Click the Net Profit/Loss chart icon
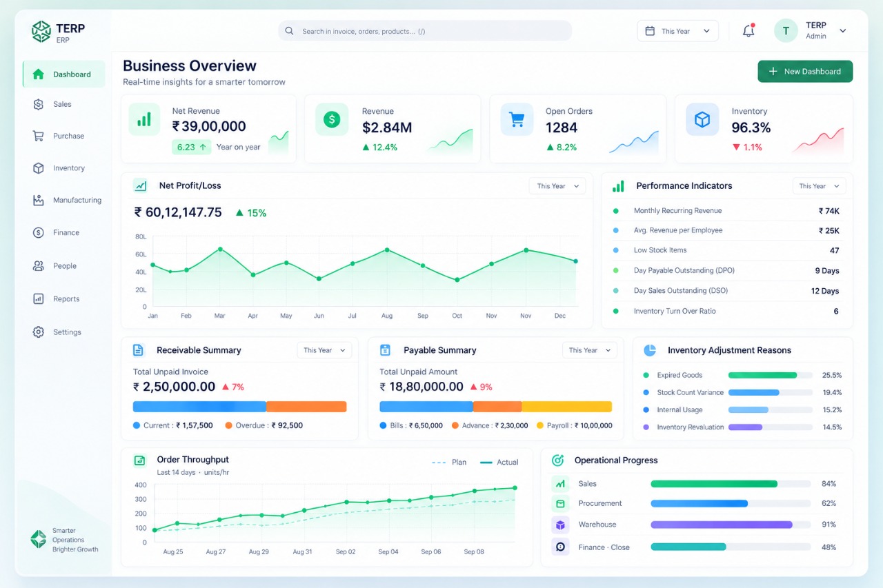This screenshot has height=588, width=883. coord(140,185)
